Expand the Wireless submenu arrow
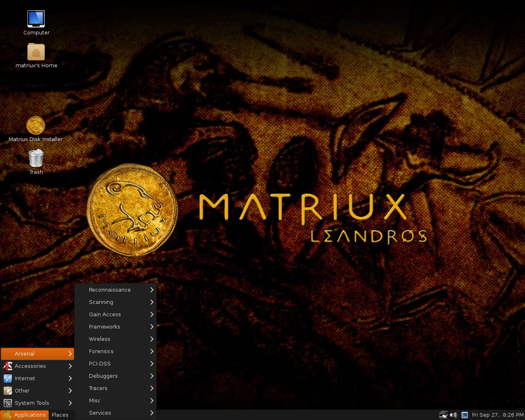The image size is (525, 420). [x=152, y=339]
